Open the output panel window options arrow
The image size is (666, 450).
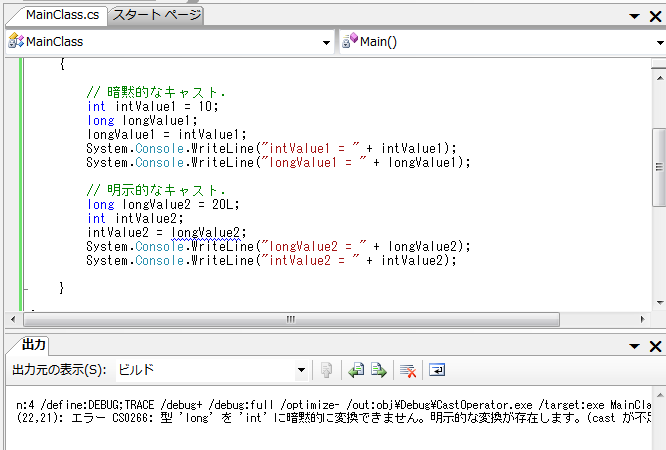[635, 346]
